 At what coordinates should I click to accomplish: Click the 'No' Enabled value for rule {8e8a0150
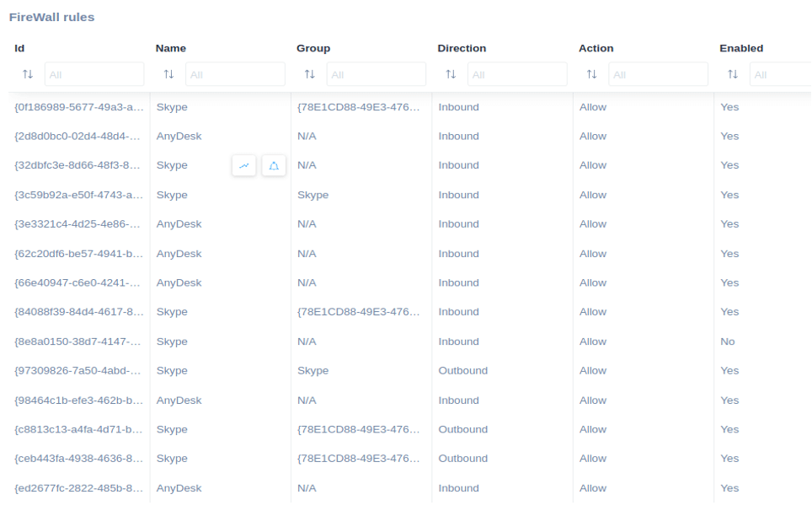[728, 341]
